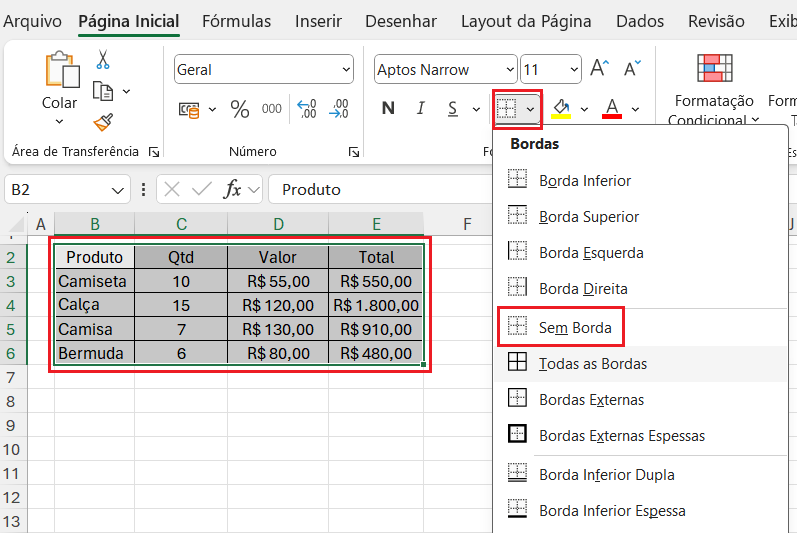Select Bordas Externas Espessas option

[x=621, y=436]
